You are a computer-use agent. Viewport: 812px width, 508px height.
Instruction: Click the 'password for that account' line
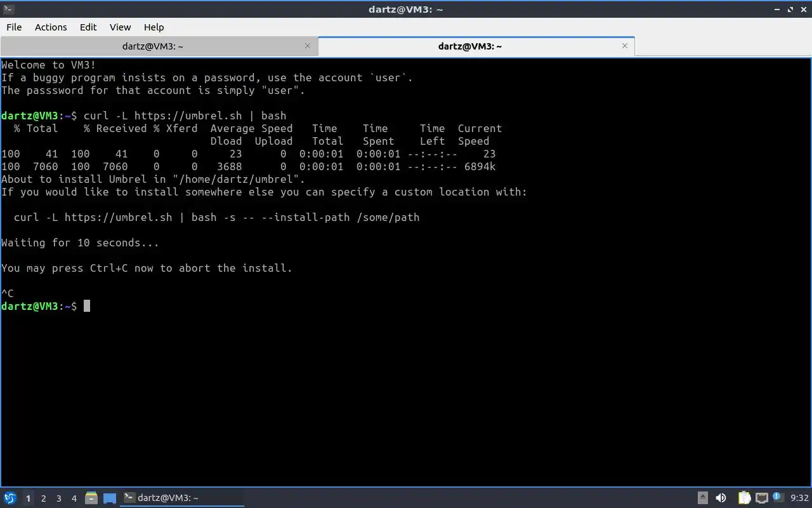click(x=154, y=90)
